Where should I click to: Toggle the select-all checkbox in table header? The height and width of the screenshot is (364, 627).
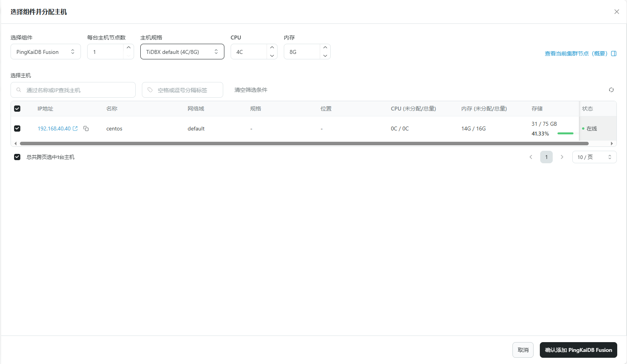pyautogui.click(x=17, y=109)
